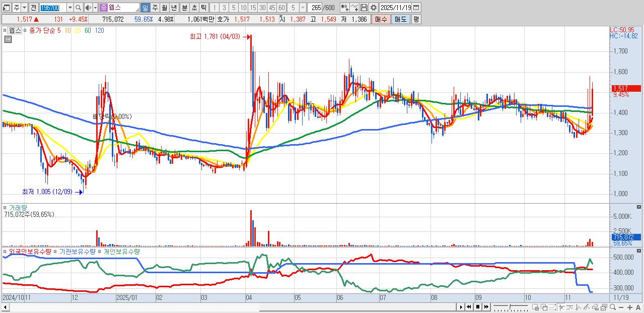Save the chart with floppy disk icon
This screenshot has height=313, width=644.
[x=364, y=8]
